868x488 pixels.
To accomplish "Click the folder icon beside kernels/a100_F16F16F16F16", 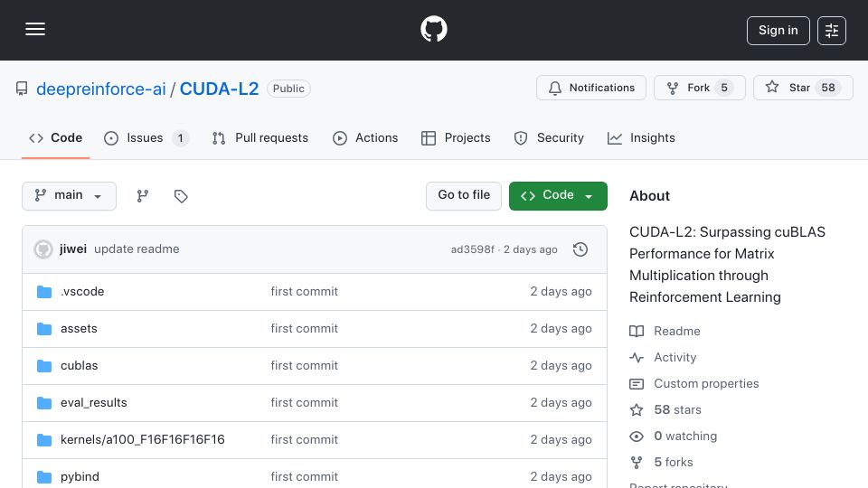I will (x=44, y=440).
